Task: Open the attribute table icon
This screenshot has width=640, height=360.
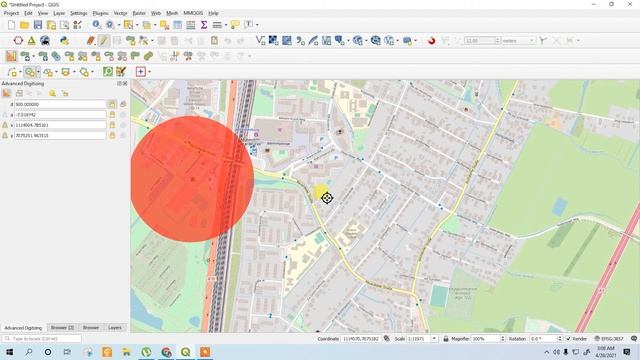Action: [x=178, y=25]
